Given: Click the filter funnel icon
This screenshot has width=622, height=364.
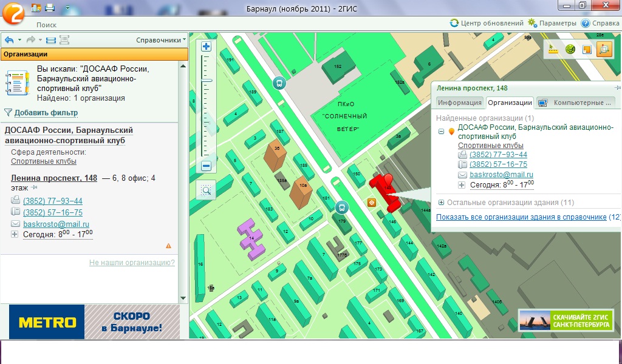Looking at the screenshot, I should point(8,113).
